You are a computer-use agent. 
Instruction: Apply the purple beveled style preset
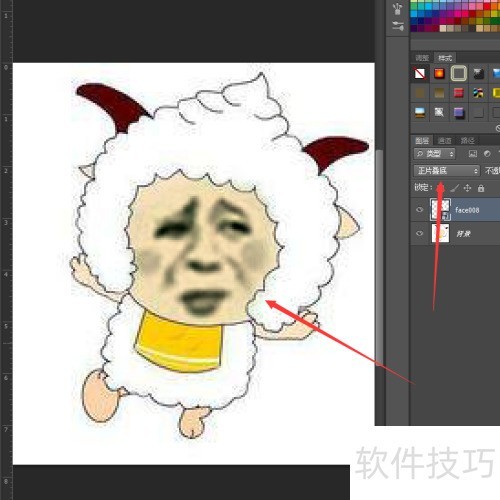coord(459,112)
